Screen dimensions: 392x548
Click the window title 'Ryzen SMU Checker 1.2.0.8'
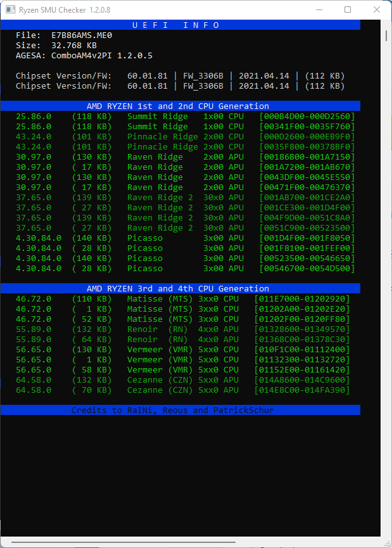pyautogui.click(x=65, y=10)
